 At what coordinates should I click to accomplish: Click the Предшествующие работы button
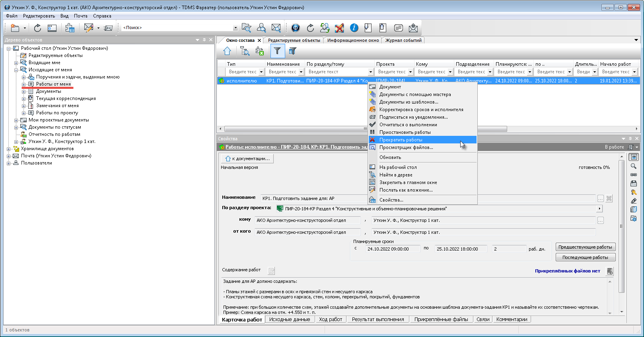click(x=585, y=247)
